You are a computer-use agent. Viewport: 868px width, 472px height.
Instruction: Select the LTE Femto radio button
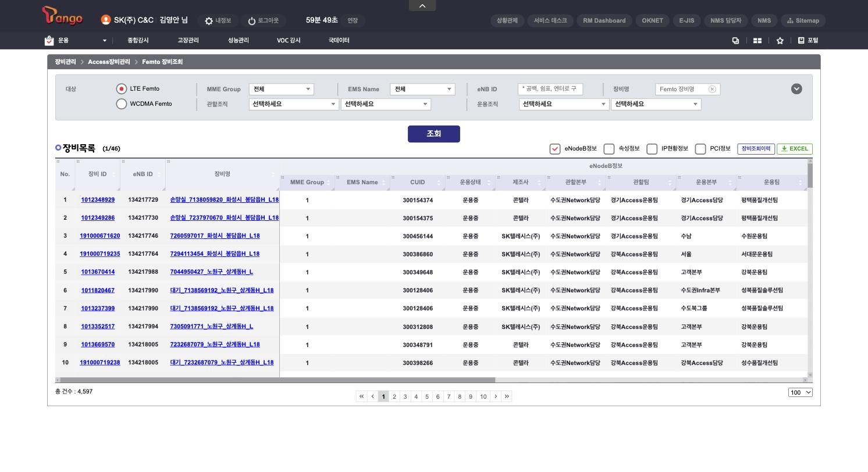point(121,89)
